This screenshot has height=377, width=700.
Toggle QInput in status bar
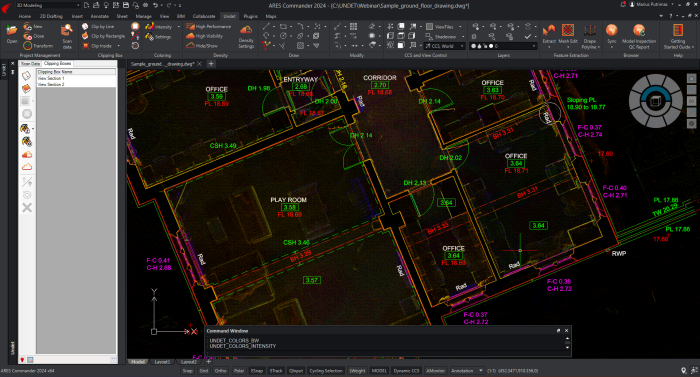[x=296, y=371]
